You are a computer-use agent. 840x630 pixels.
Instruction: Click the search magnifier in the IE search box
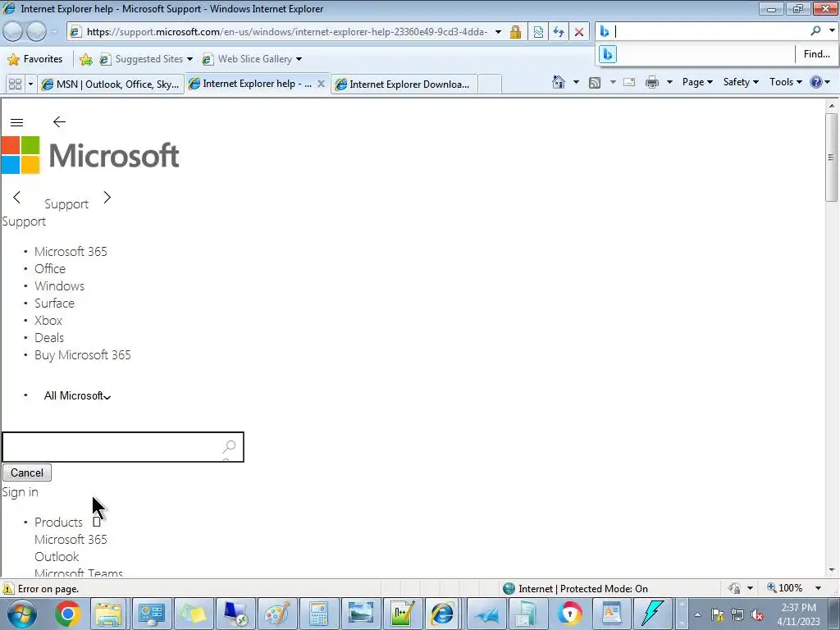click(x=815, y=31)
